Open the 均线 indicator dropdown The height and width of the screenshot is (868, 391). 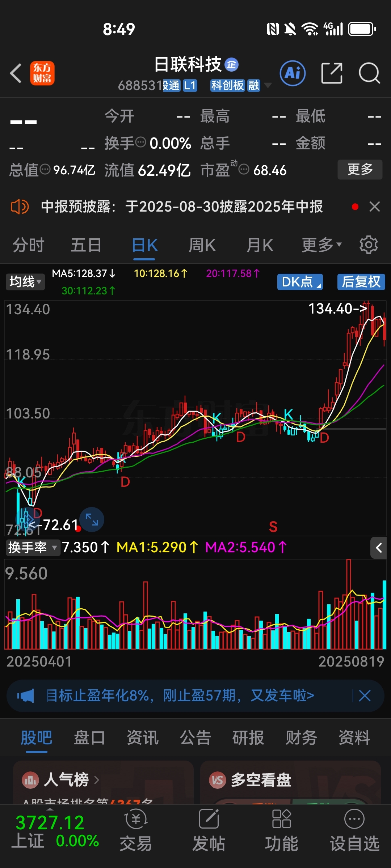click(25, 282)
